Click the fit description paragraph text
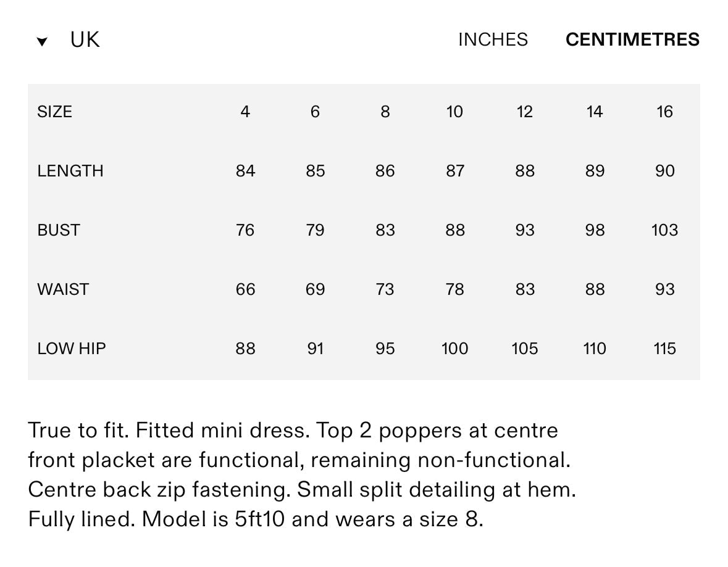728x567 pixels. pyautogui.click(x=301, y=474)
